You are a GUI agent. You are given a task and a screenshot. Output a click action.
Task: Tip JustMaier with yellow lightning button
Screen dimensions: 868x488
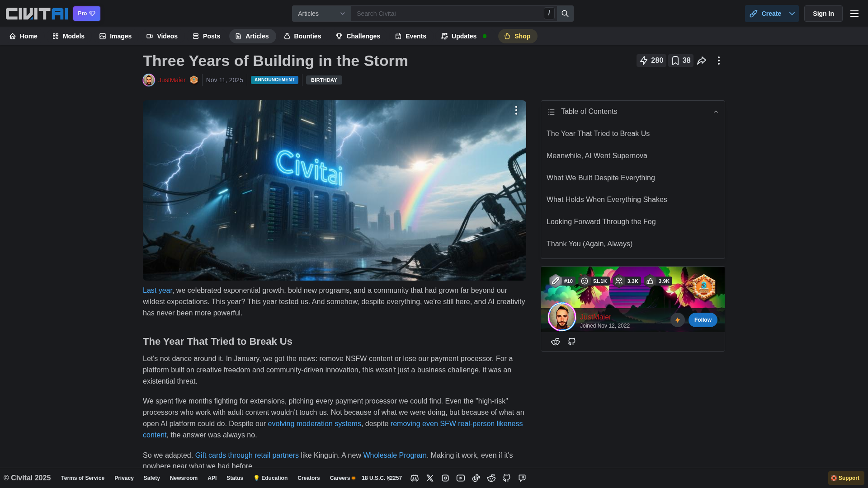[677, 320]
